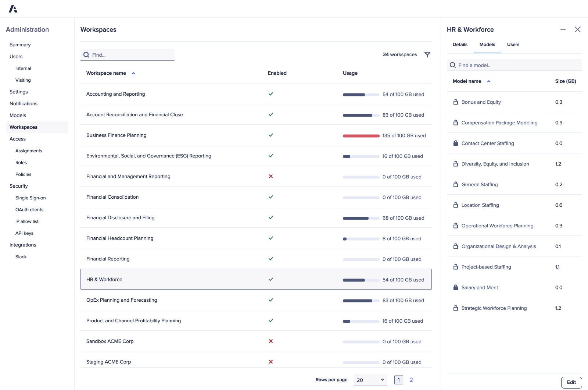588x390 pixels.
Task: Open the Rows per page dropdown
Action: pyautogui.click(x=370, y=379)
